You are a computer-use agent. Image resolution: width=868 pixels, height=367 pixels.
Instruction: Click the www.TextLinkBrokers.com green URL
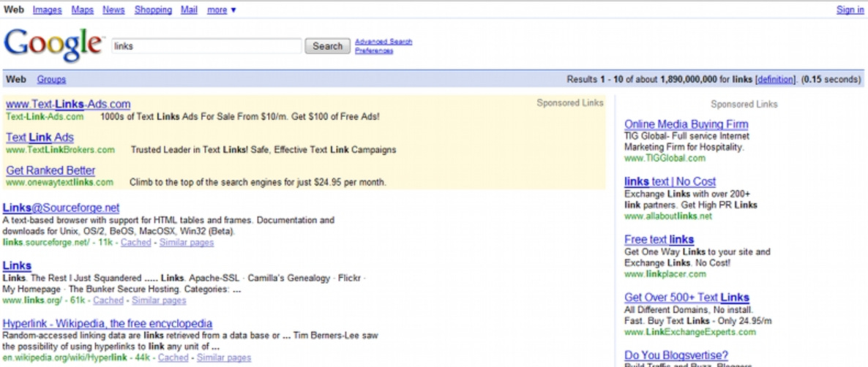coord(60,150)
